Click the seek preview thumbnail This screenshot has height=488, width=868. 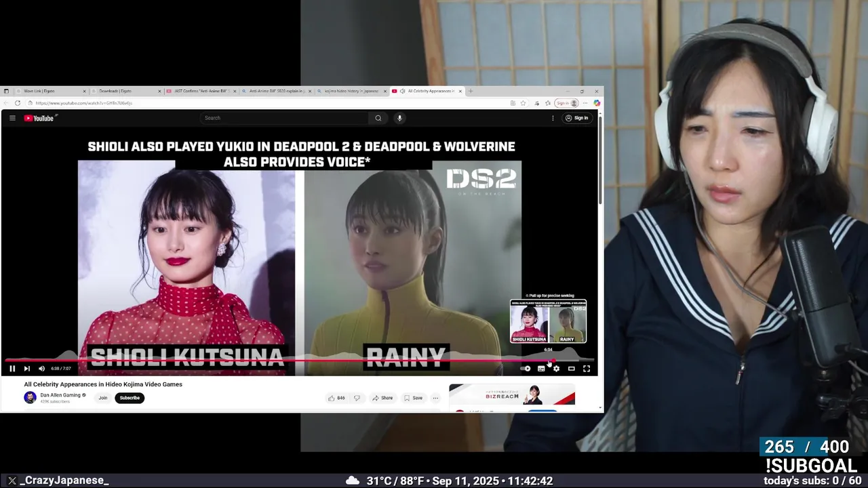548,321
